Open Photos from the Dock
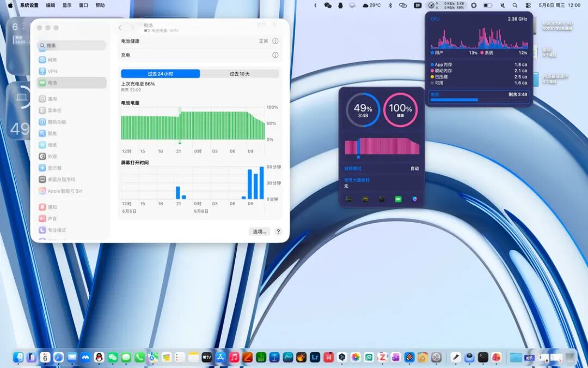 (356, 358)
